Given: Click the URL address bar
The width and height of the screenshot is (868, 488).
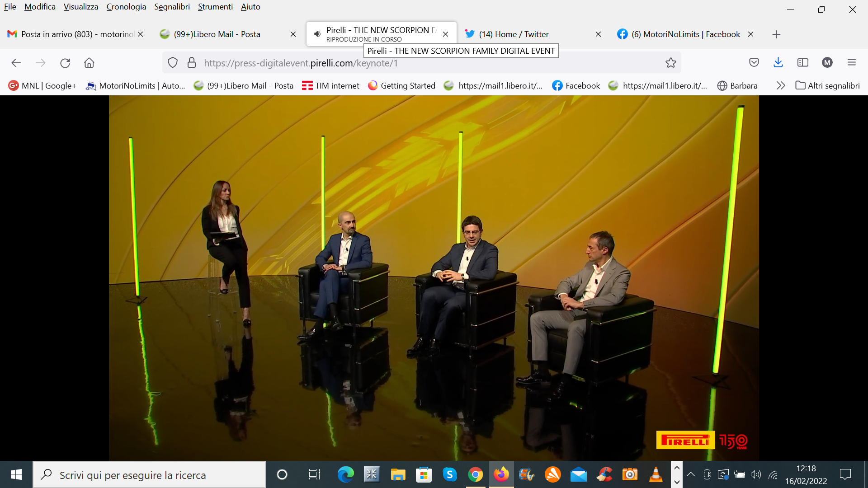Looking at the screenshot, I should tap(407, 63).
